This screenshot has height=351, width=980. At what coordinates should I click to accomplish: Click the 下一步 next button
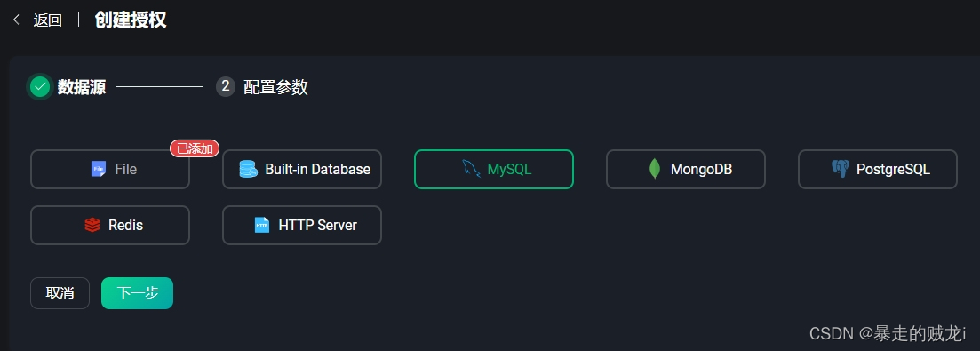(x=137, y=293)
